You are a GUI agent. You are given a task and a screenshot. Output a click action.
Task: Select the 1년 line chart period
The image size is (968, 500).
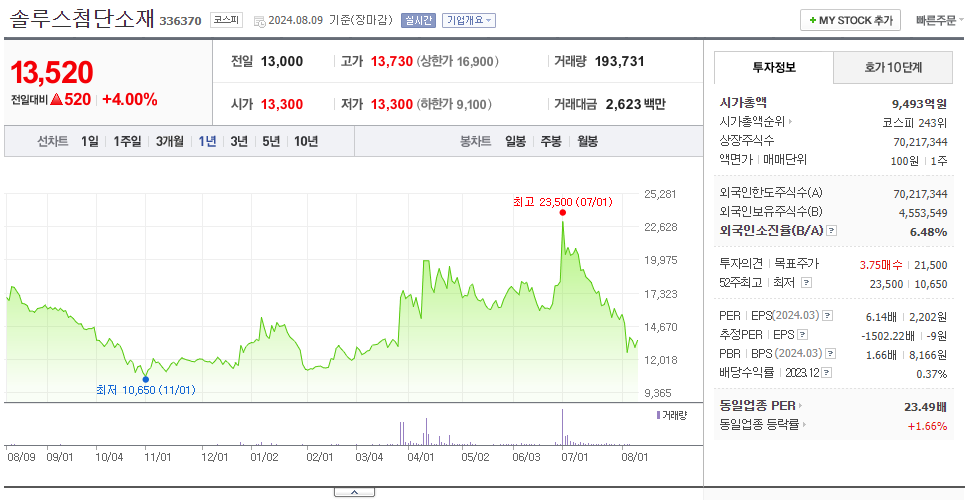point(207,141)
